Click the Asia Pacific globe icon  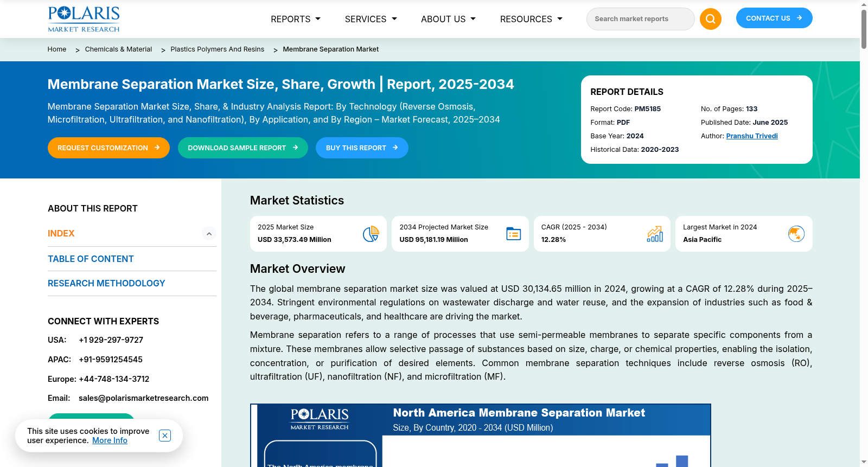click(x=796, y=234)
